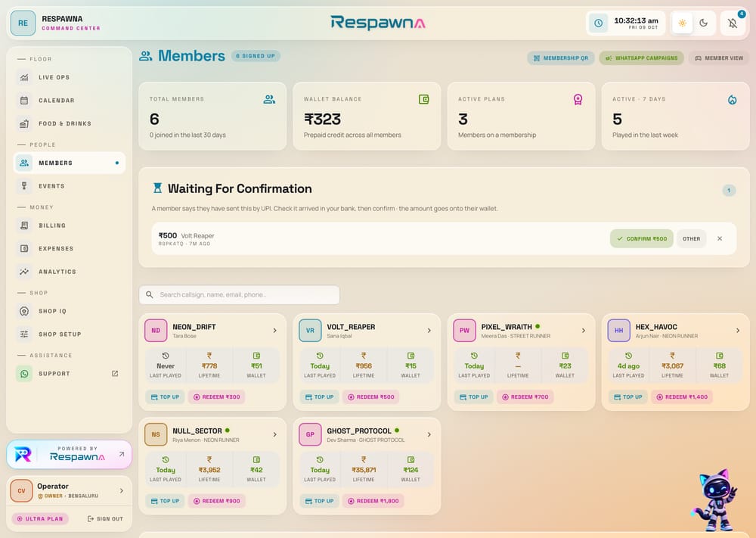
Task: Top up PIXEL_WRAITH wallet
Action: pos(473,397)
